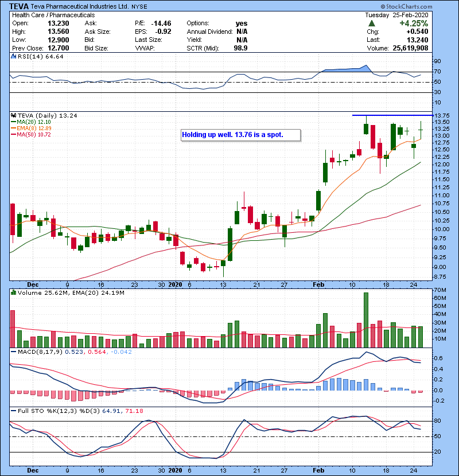Click the -0.2 level on the MACD axis
Screen dimensions: 459x476
coord(439,401)
